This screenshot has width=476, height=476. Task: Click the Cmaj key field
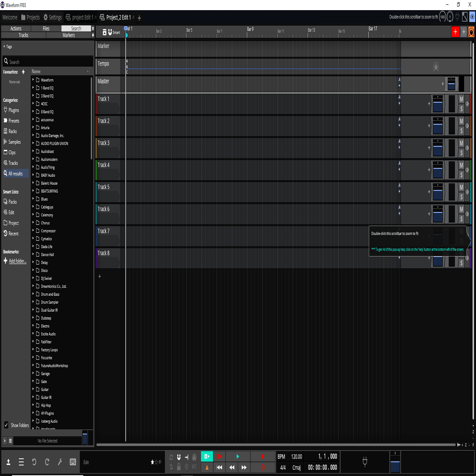point(296,468)
